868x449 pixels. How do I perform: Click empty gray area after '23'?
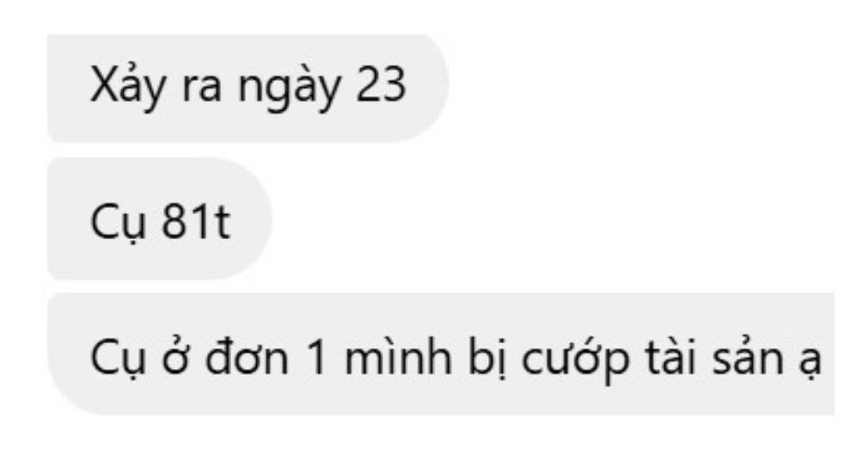[x=427, y=89]
